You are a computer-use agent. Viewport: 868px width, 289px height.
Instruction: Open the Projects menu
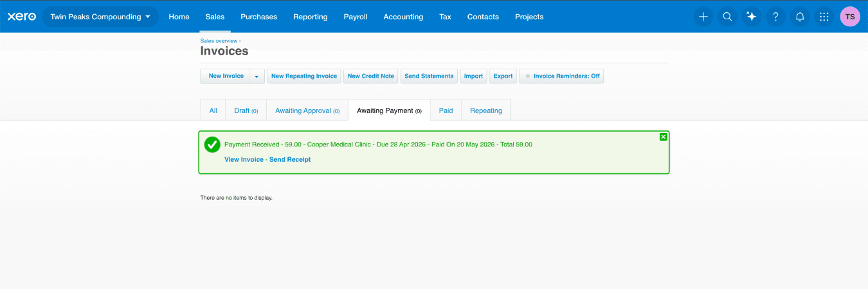tap(529, 17)
